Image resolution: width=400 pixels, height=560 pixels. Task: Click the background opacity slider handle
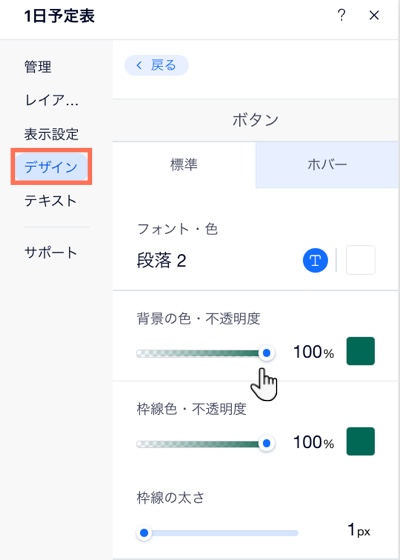pyautogui.click(x=266, y=353)
